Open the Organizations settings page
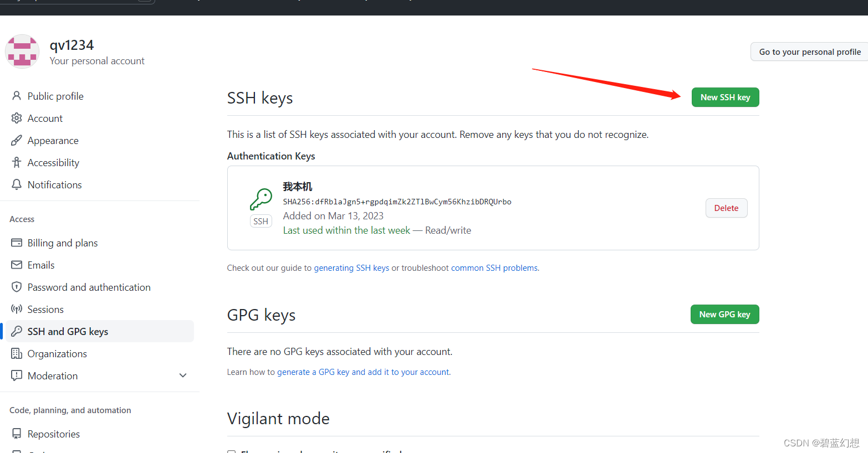868x453 pixels. [x=57, y=353]
